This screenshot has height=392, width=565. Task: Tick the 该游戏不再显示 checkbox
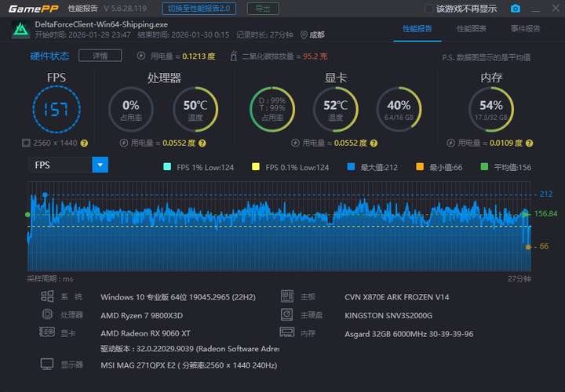click(428, 9)
